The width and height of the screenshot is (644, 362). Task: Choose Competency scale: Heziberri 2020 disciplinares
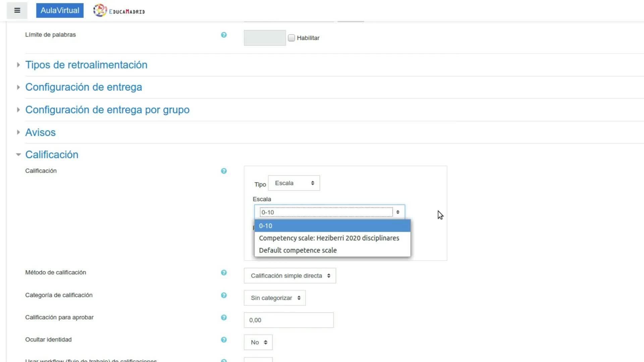(x=329, y=238)
